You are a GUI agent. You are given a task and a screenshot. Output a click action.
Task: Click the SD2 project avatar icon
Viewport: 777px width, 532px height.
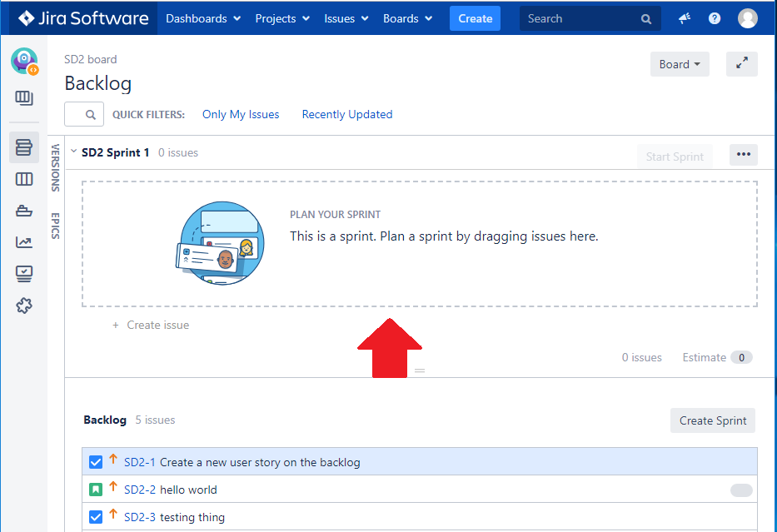coord(23,61)
